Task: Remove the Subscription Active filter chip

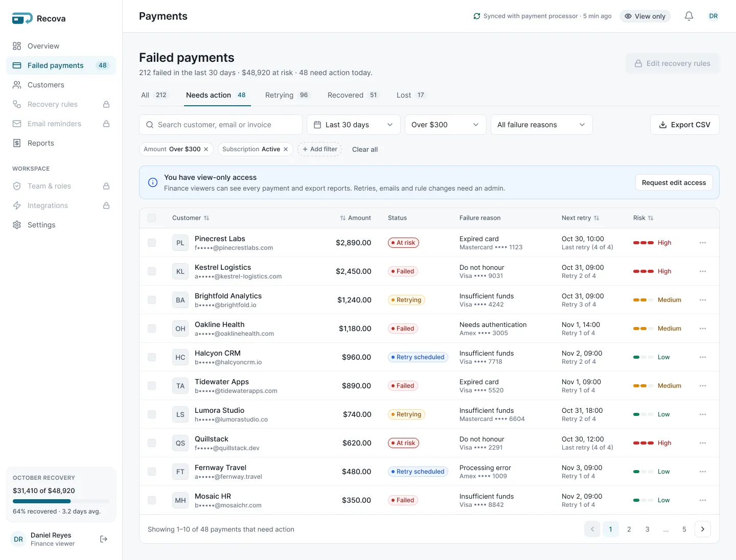Action: point(286,149)
